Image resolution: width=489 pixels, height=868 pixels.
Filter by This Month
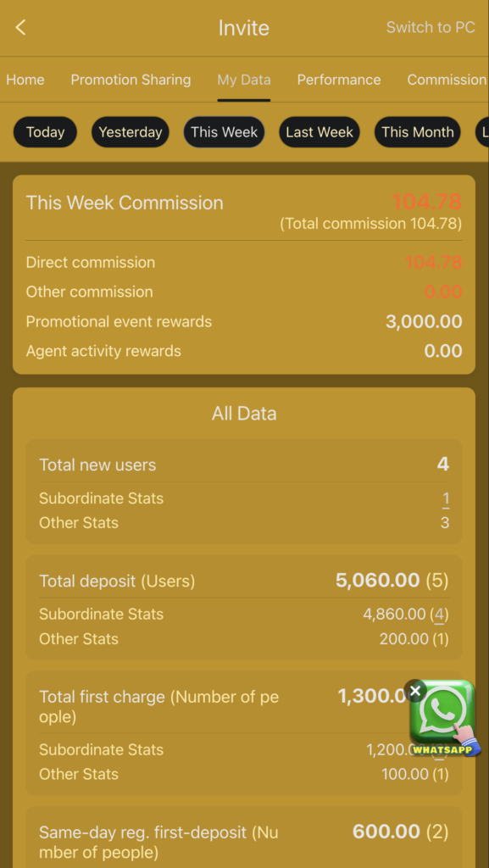(x=417, y=132)
